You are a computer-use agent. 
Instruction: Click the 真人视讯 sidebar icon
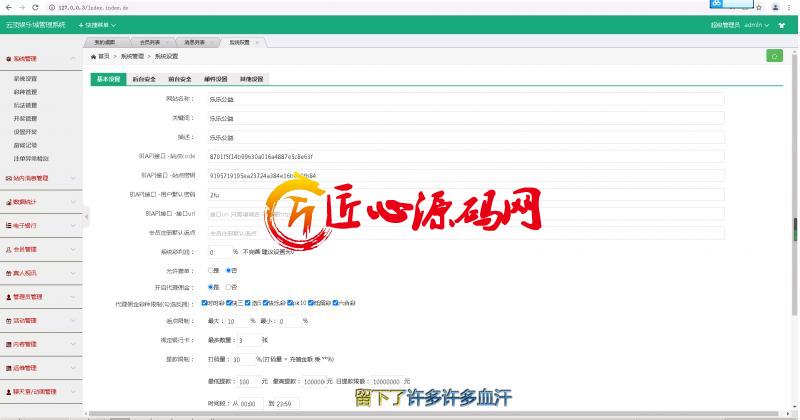pyautogui.click(x=9, y=274)
